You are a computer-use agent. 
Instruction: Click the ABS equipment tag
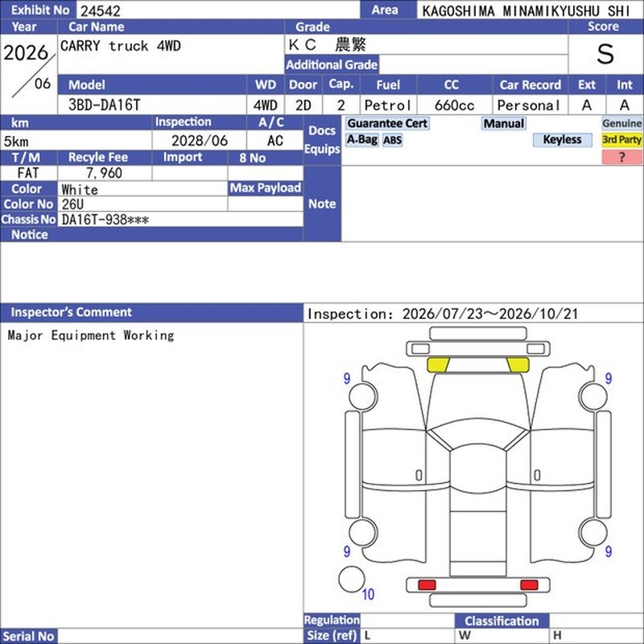pyautogui.click(x=392, y=140)
